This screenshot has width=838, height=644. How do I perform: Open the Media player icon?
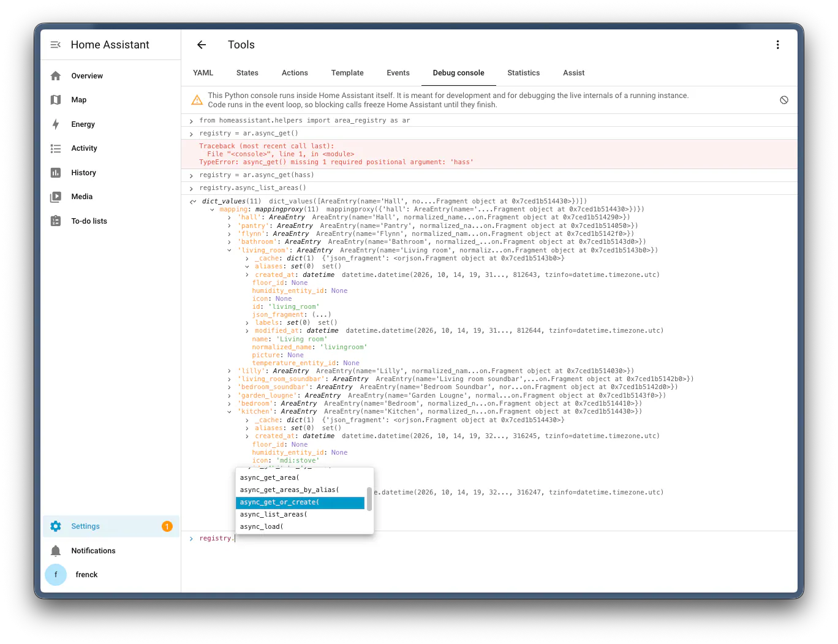[x=56, y=197]
